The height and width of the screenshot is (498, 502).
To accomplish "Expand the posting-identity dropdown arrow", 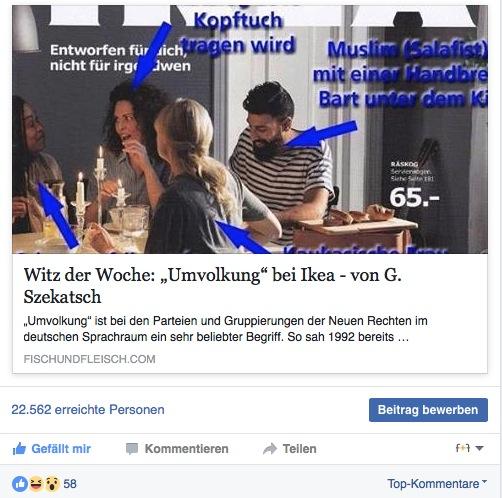I will coord(479,448).
